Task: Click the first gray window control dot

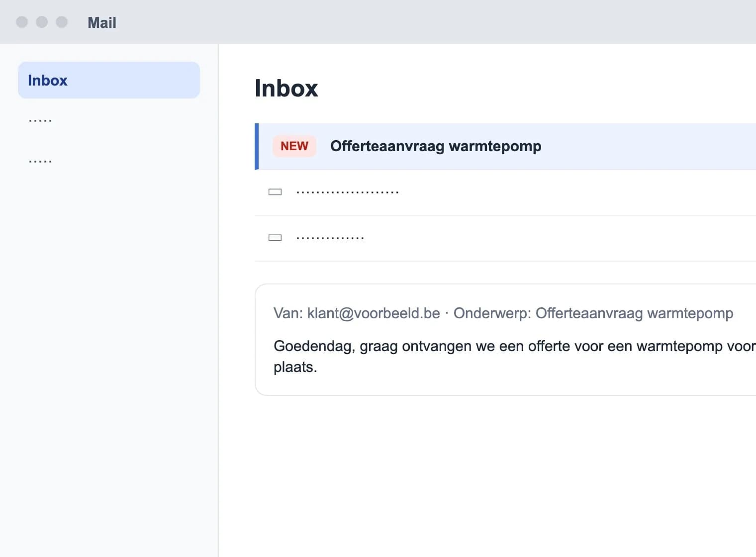Action: click(22, 22)
